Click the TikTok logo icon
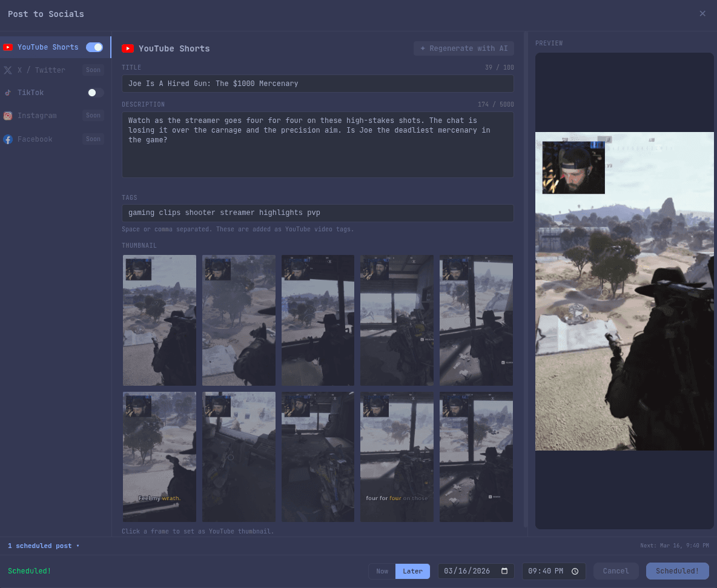 (8, 93)
